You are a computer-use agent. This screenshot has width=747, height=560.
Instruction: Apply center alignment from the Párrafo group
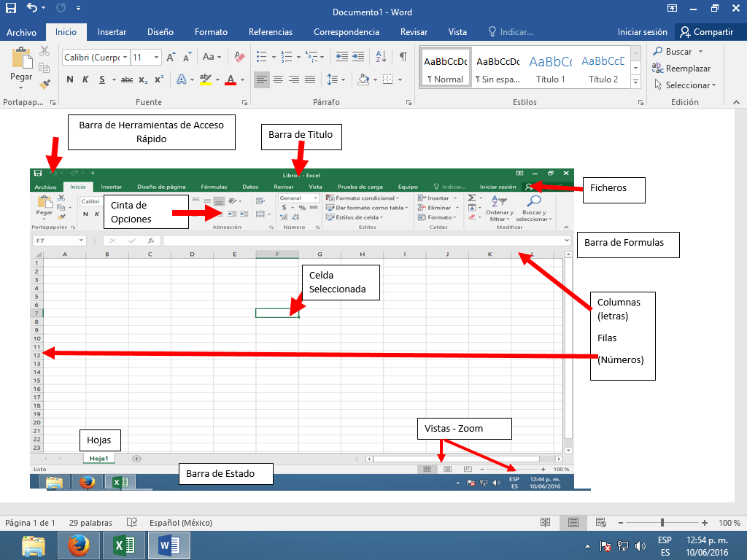tap(279, 78)
